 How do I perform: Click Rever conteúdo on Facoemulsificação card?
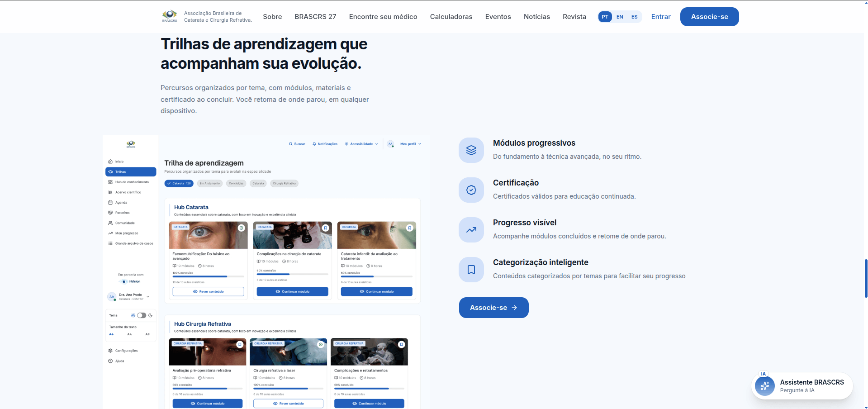pos(208,291)
